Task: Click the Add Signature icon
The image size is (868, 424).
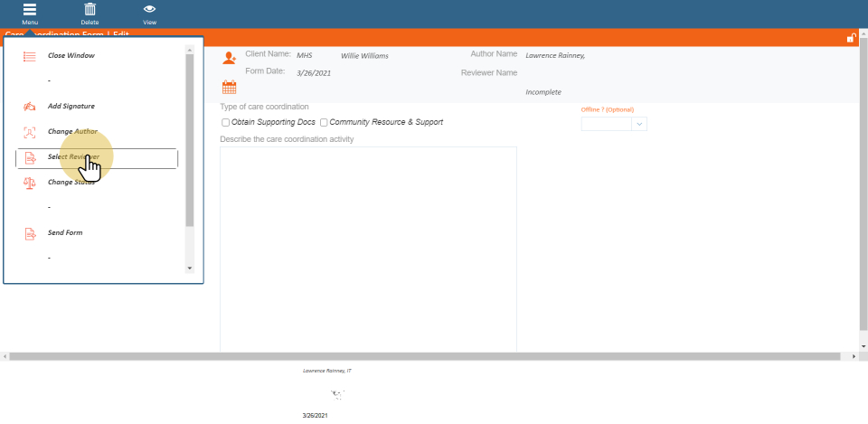Action: [x=29, y=107]
